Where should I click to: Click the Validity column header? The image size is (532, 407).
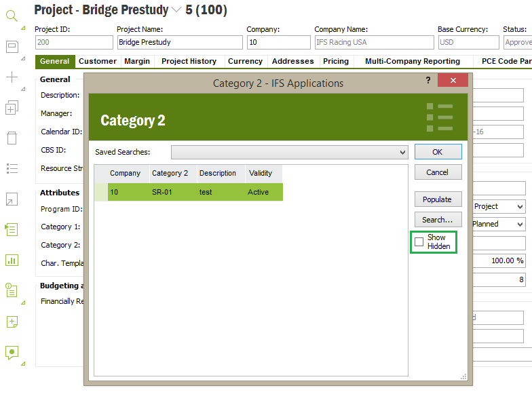coord(264,174)
